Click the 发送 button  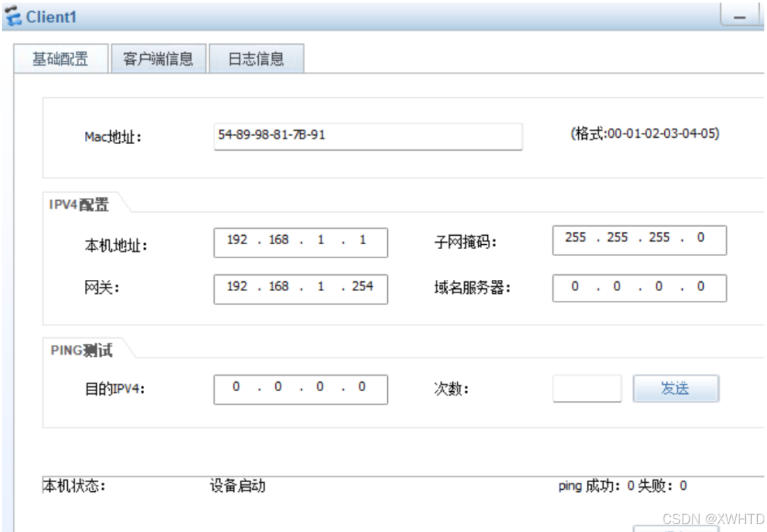[x=675, y=388]
